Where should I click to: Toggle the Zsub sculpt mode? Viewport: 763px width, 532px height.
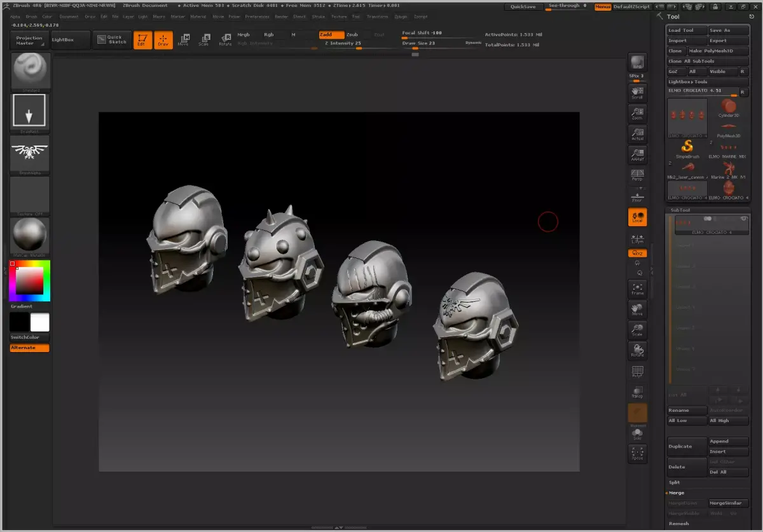[x=352, y=35]
